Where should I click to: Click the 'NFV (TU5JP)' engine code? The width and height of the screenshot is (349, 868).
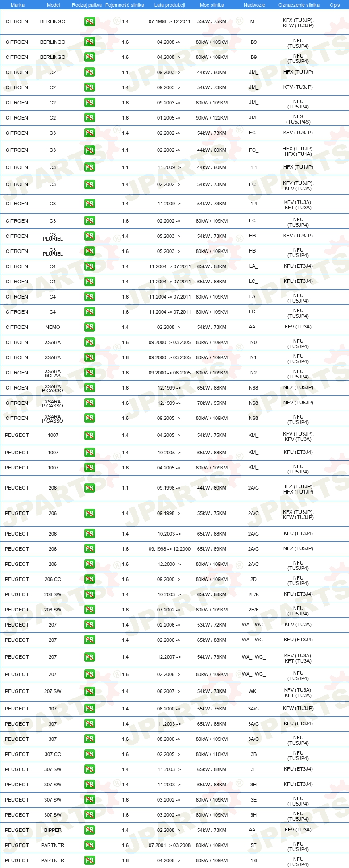[x=298, y=403]
